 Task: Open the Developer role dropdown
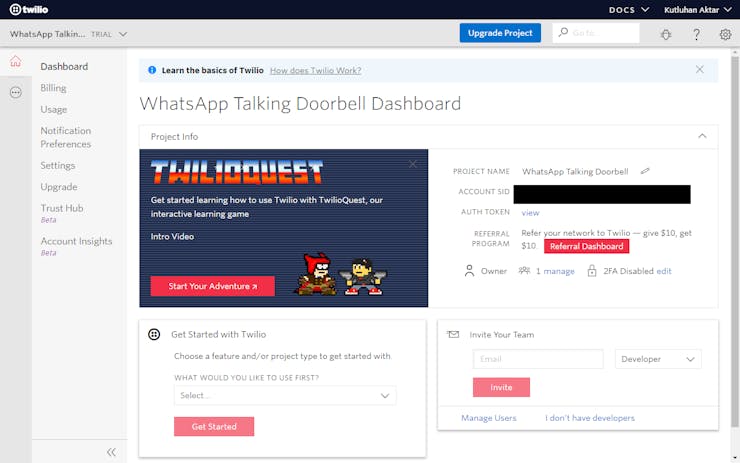pos(658,359)
